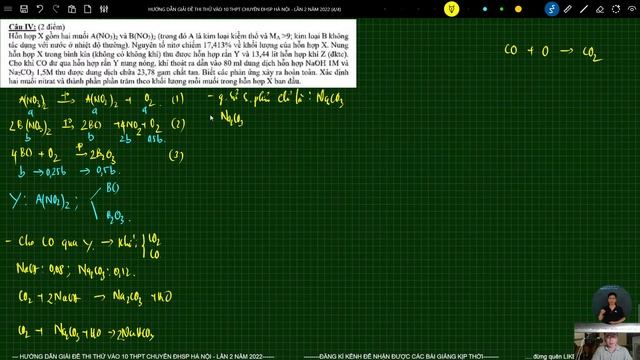The image size is (640, 360).
Task: Redo the last undone stroke
Action: (x=56, y=9)
